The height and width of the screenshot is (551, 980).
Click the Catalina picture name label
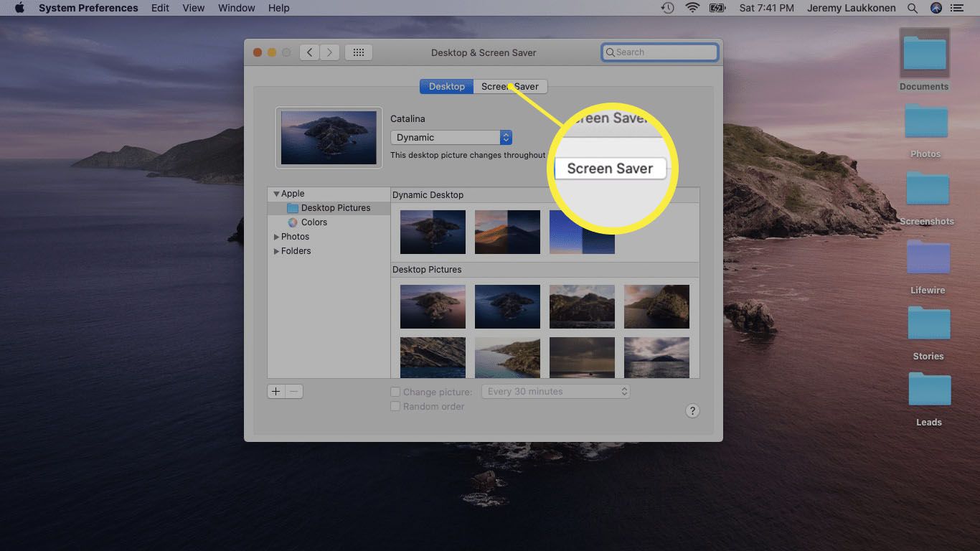[407, 119]
